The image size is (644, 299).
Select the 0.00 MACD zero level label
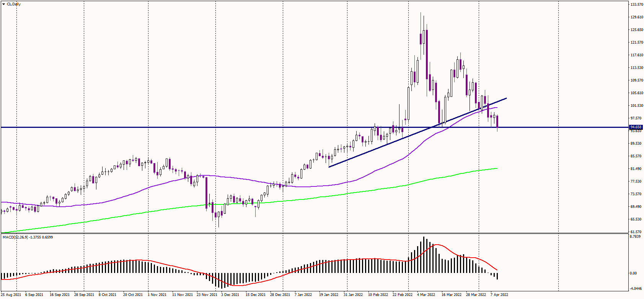(634, 273)
